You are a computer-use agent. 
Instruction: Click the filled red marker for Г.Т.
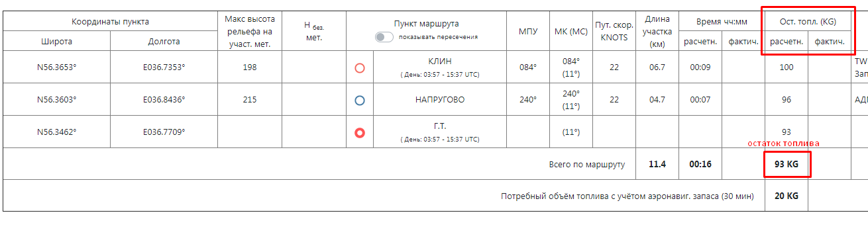tap(360, 132)
